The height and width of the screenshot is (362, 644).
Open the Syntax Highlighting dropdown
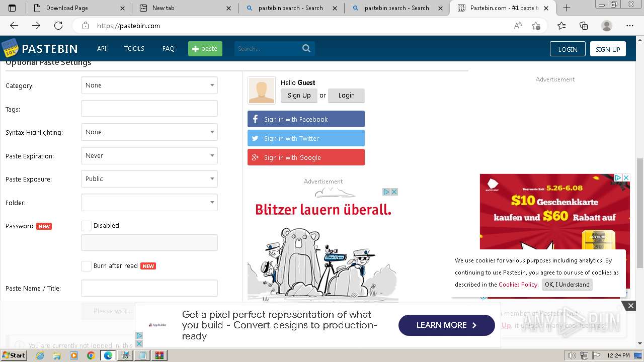click(149, 132)
